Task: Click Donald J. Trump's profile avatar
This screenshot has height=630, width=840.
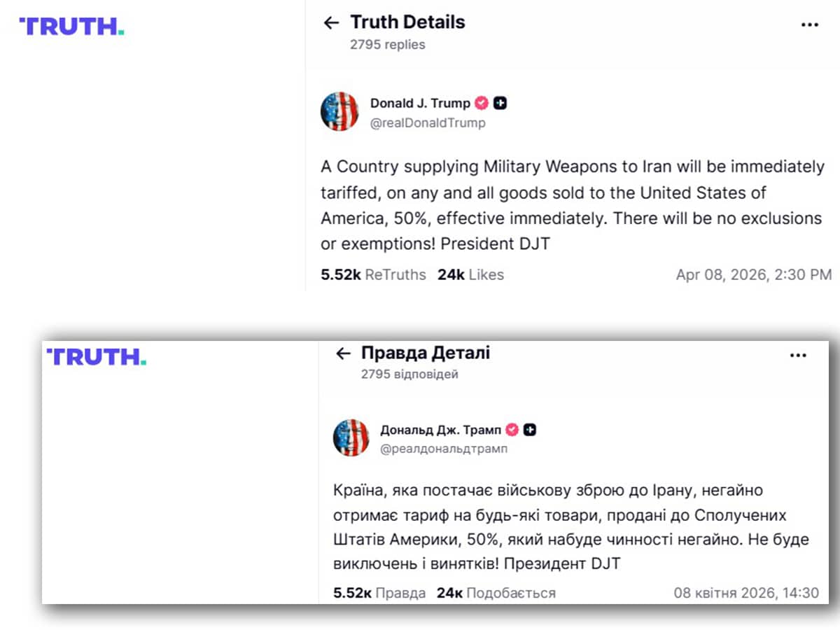Action: pyautogui.click(x=339, y=111)
